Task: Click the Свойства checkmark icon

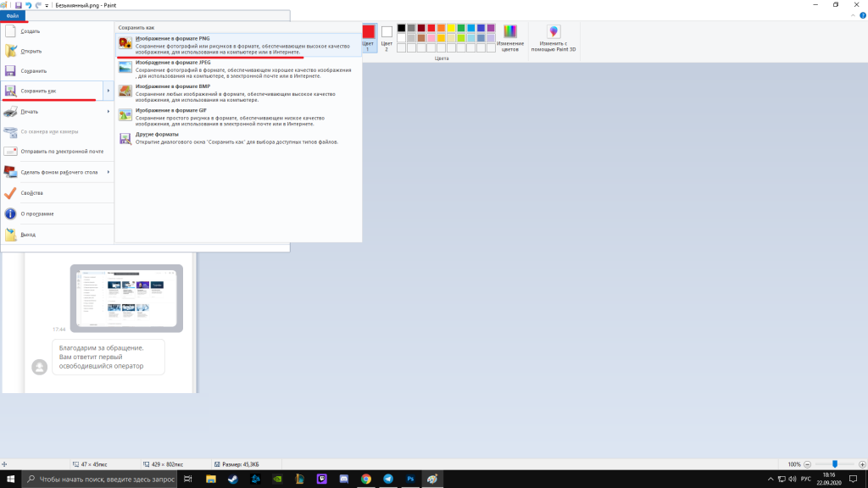Action: (10, 193)
